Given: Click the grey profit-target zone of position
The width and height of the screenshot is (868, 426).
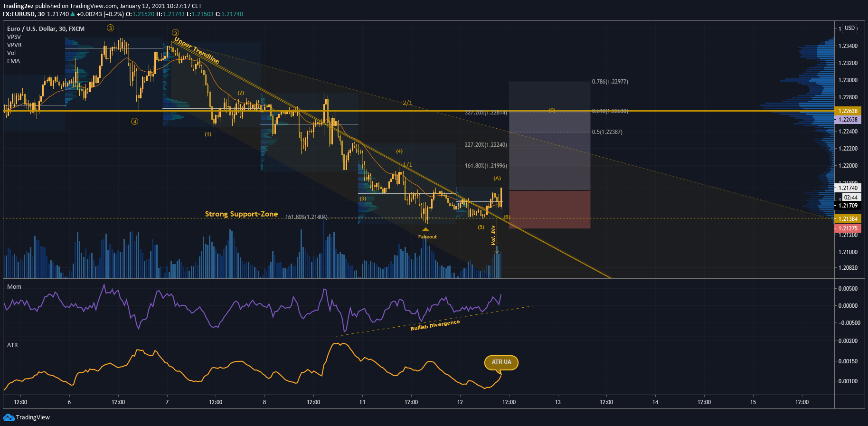Looking at the screenshot, I should pyautogui.click(x=549, y=136).
